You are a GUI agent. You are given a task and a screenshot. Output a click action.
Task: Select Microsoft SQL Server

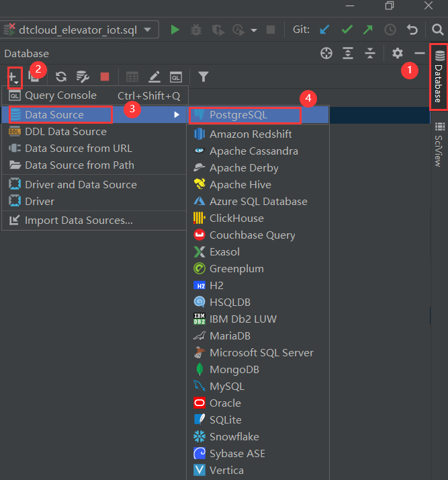(258, 353)
